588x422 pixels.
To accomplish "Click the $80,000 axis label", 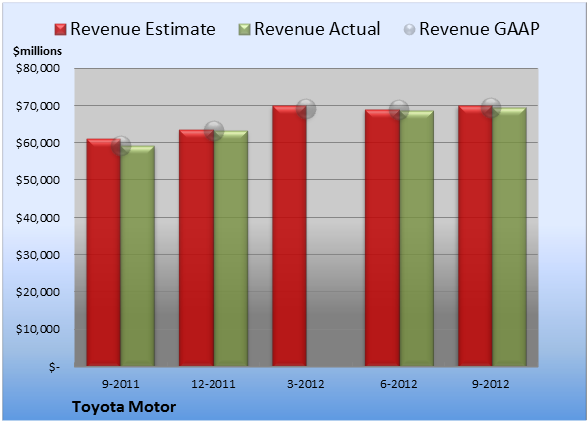I will (38, 69).
